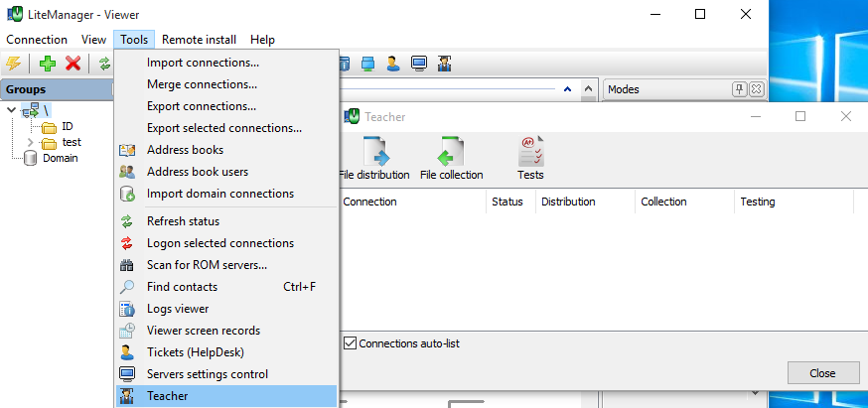Close the Teacher window with title X

click(x=846, y=116)
